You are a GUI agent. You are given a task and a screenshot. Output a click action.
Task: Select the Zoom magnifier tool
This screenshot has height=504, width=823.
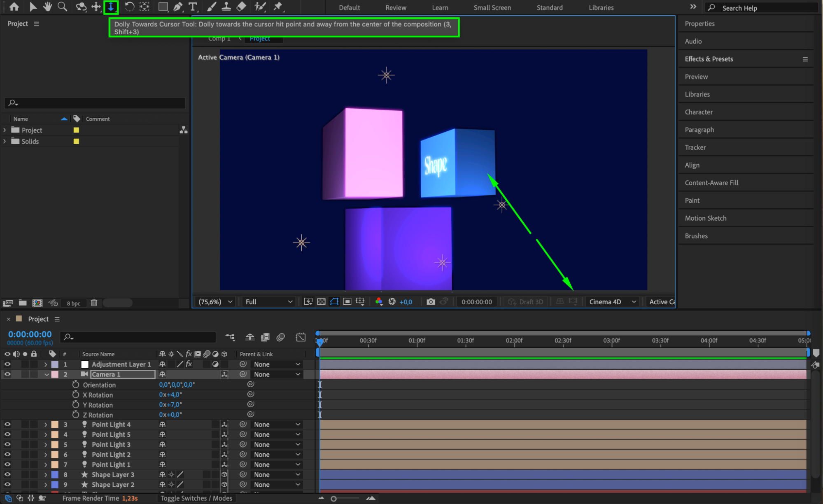click(x=62, y=7)
